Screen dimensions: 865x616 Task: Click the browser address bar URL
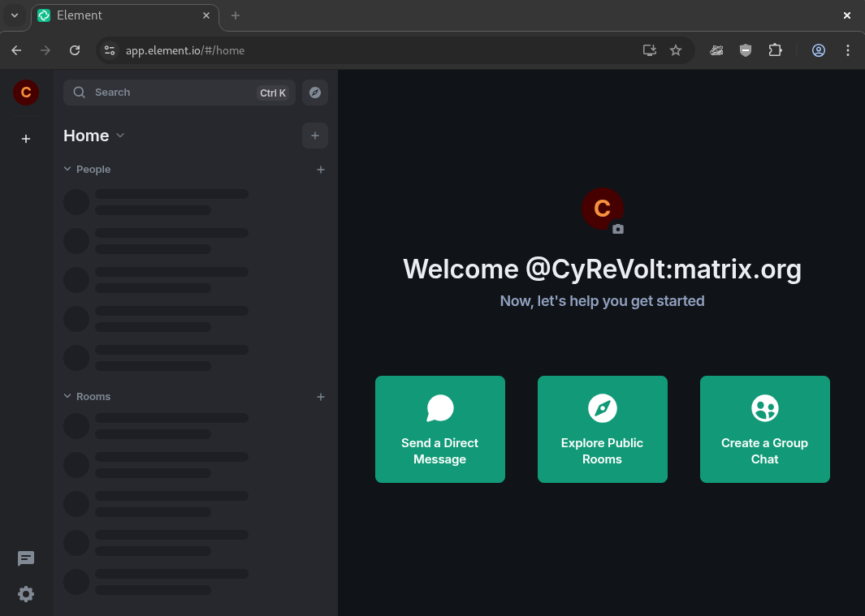pos(185,51)
